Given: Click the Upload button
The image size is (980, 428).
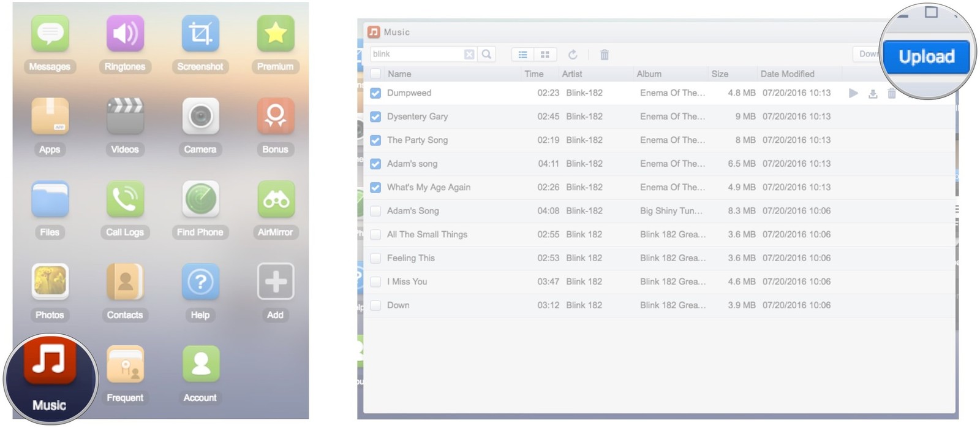Looking at the screenshot, I should click(x=926, y=56).
